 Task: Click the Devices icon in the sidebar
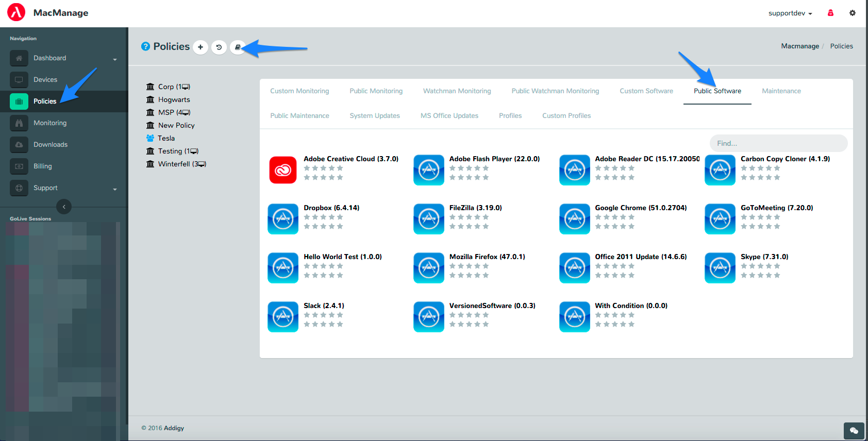pos(19,80)
